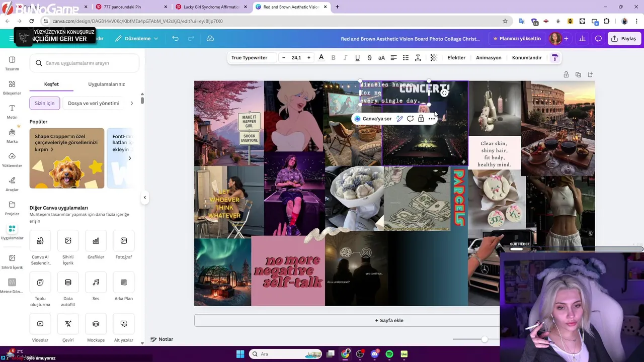The image size is (644, 362).
Task: Open the Efektler menu
Action: 456,57
